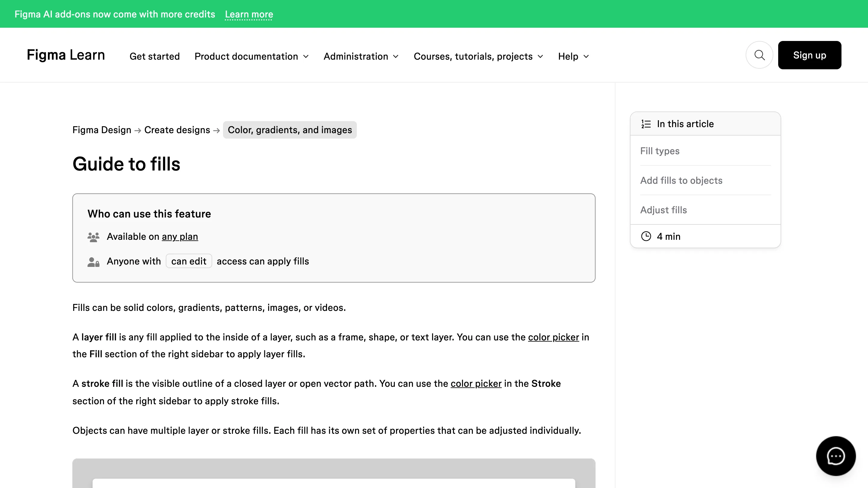Open the Create designs breadcrumb
Viewport: 868px width, 488px height.
click(177, 130)
